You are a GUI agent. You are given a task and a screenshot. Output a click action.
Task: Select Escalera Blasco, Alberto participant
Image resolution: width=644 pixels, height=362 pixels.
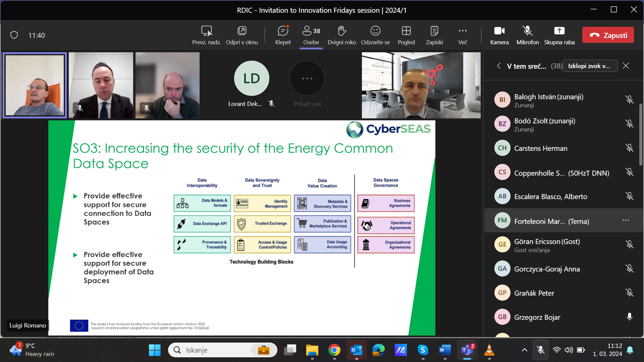pos(563,196)
